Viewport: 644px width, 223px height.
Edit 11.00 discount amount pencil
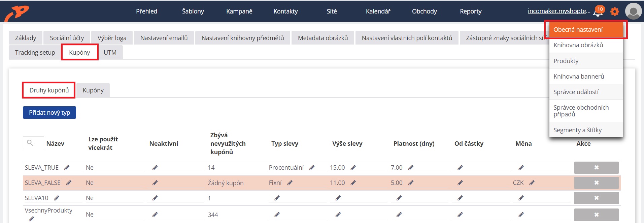pyautogui.click(x=353, y=183)
